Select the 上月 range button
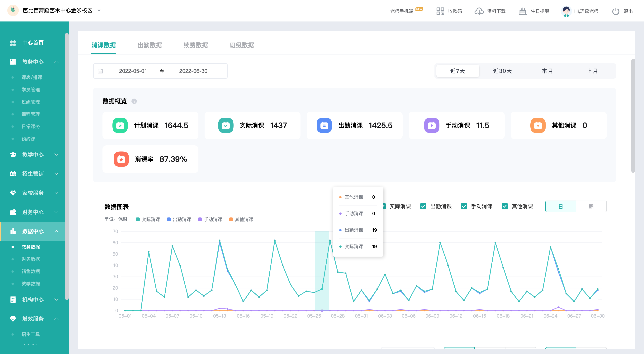Screen dimensions: 644x354 point(592,71)
